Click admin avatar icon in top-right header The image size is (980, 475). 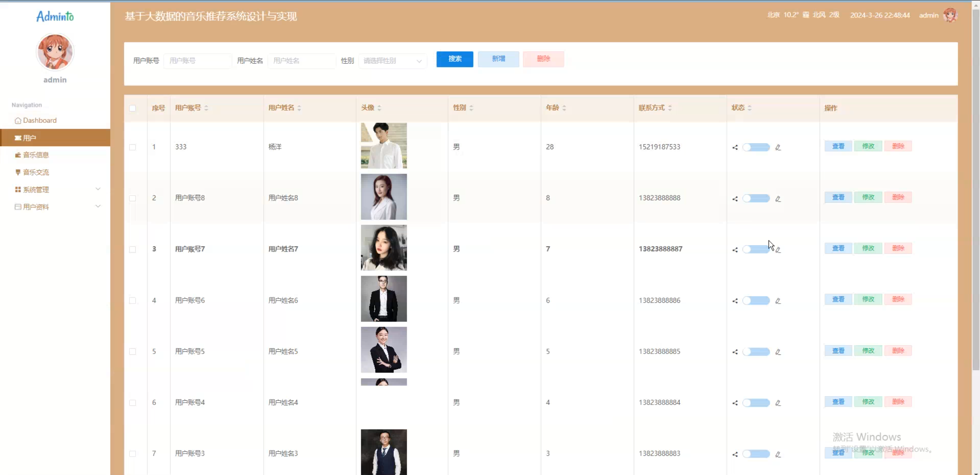click(951, 15)
